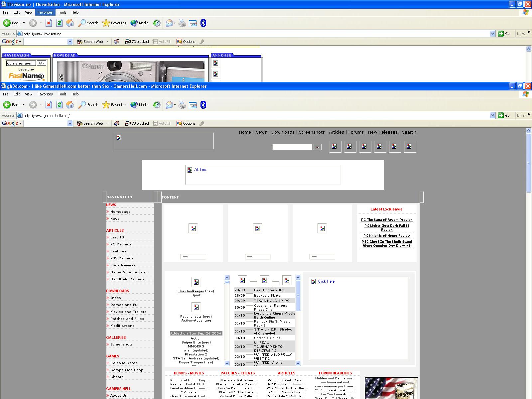Click the søk button in ITavisen page
Viewport: 532px width, 399px height.
(x=41, y=63)
